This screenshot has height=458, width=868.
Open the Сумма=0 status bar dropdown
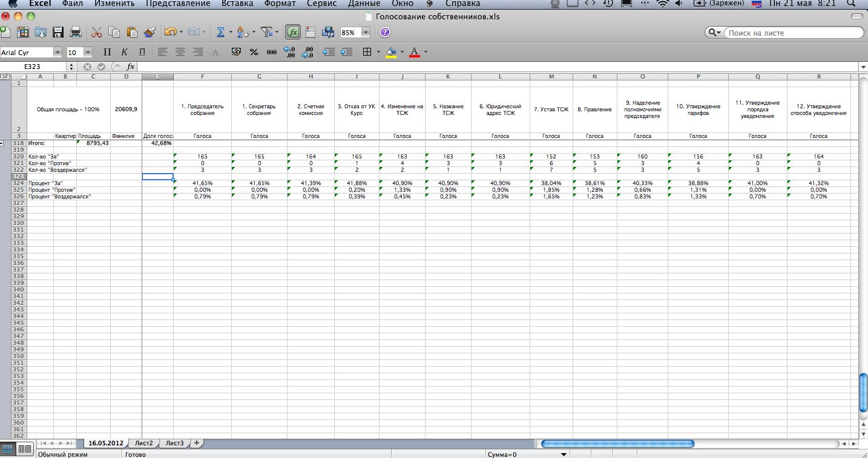click(564, 454)
